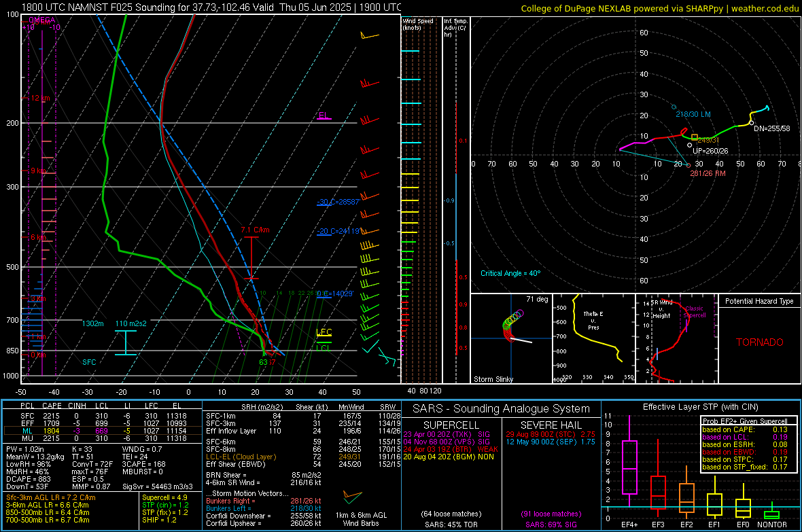The height and width of the screenshot is (532, 802).
Task: Click the SARS: 69% SIG summary
Action: tap(551, 525)
